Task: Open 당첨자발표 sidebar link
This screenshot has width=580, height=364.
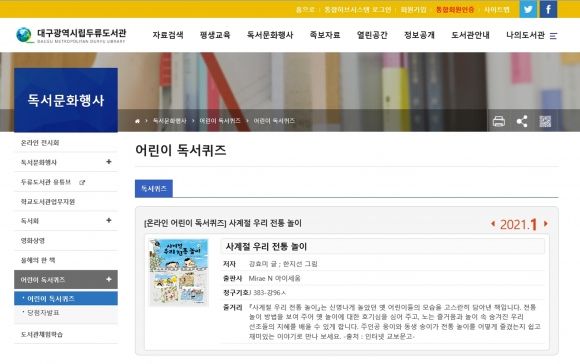Action: click(44, 313)
